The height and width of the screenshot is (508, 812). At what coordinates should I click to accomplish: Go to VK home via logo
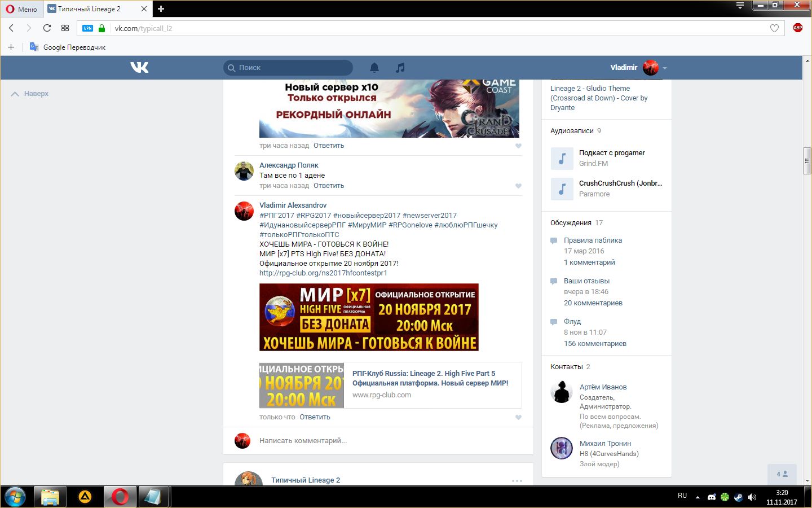[x=139, y=68]
